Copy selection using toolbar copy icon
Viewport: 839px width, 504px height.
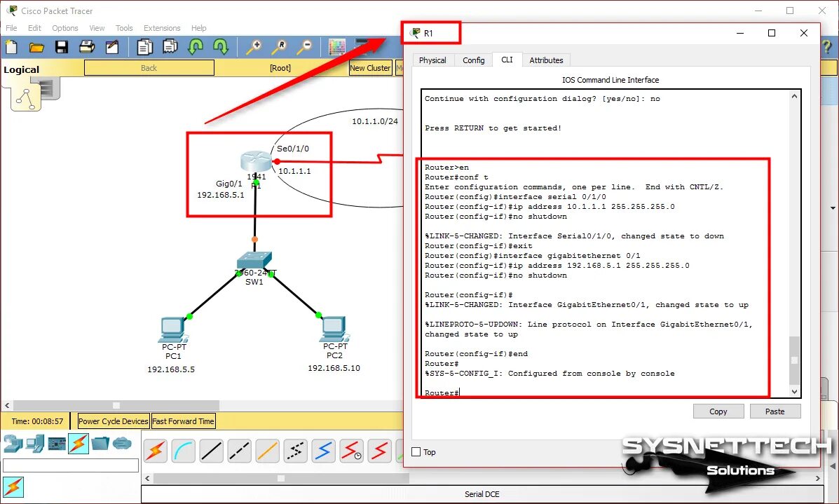144,48
